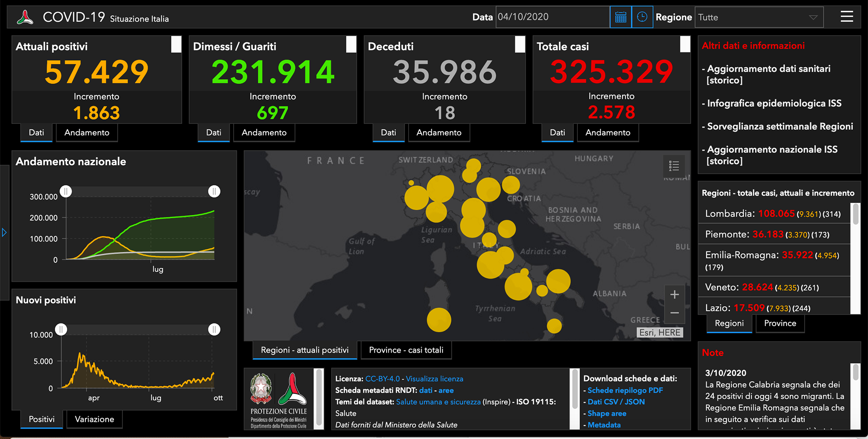The height and width of the screenshot is (439, 868).
Task: Click the Sicily bubble on the map
Action: click(x=554, y=326)
